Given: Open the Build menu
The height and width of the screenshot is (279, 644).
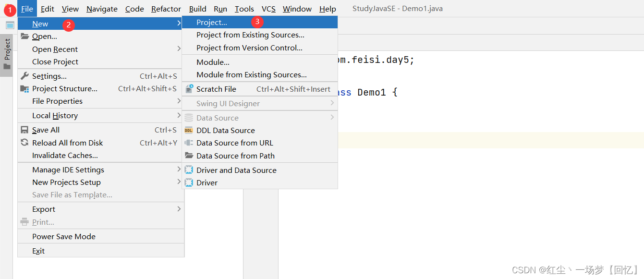Looking at the screenshot, I should [x=197, y=8].
